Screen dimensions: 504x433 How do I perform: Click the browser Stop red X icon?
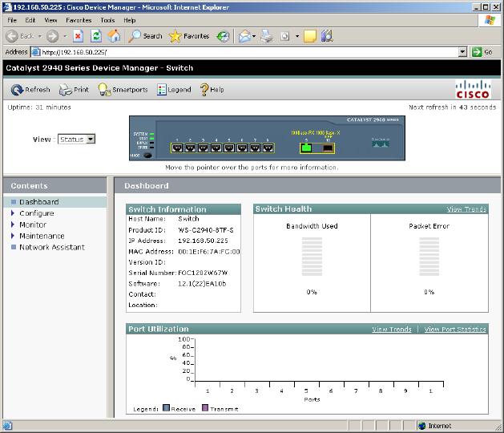(x=78, y=36)
